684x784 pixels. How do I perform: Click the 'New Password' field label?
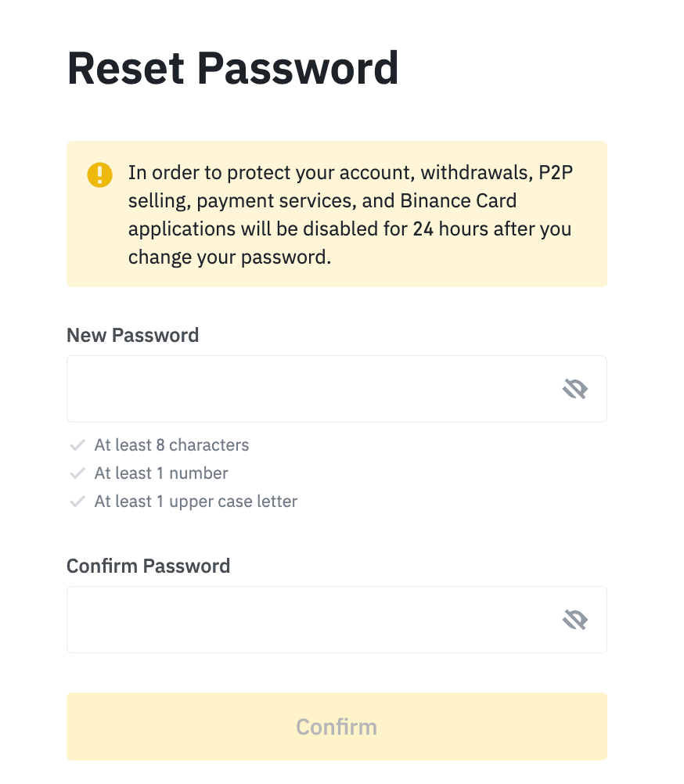(133, 336)
